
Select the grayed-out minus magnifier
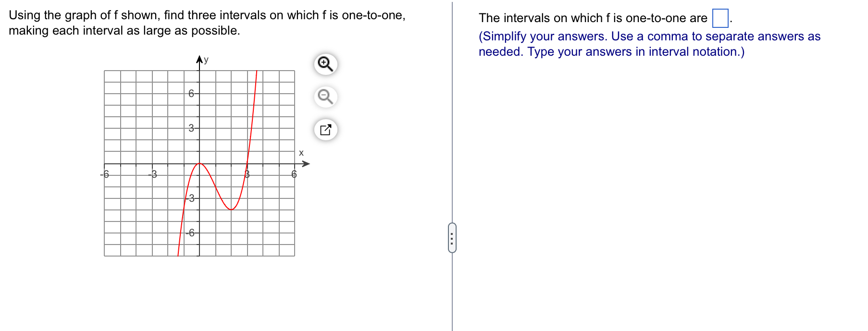pos(326,97)
